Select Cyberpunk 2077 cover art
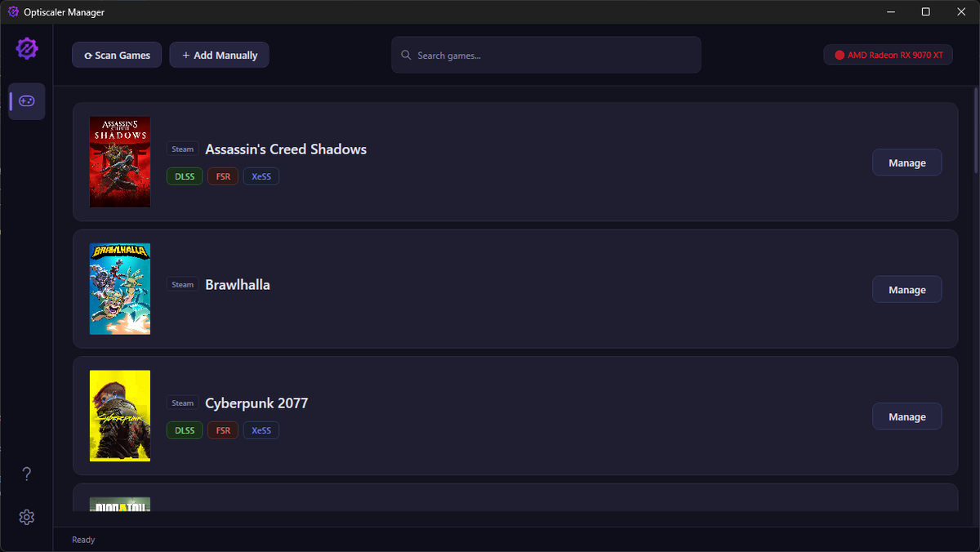The height and width of the screenshot is (552, 980). tap(120, 416)
